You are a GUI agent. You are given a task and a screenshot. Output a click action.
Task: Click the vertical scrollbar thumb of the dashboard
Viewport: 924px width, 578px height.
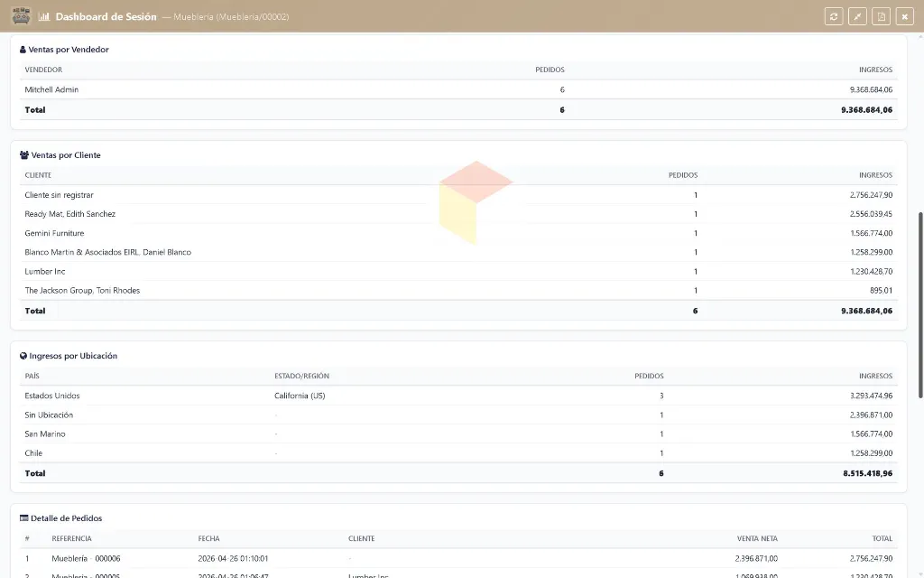pyautogui.click(x=920, y=305)
